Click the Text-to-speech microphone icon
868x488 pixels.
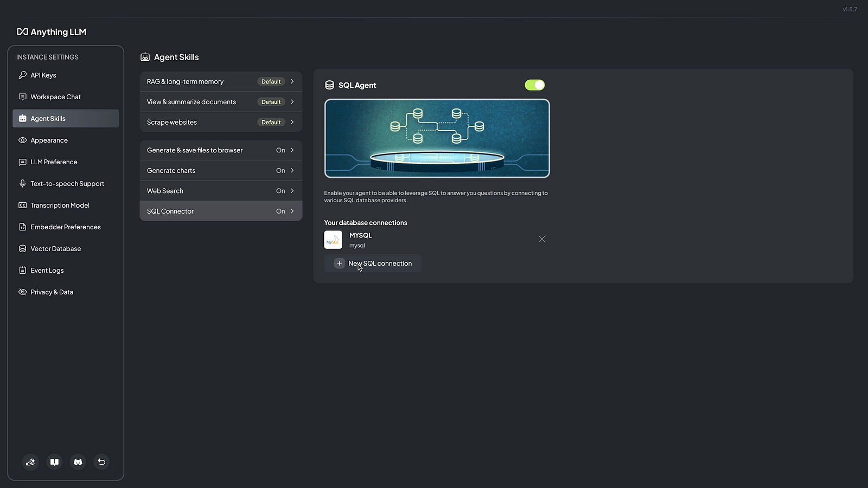(x=22, y=184)
